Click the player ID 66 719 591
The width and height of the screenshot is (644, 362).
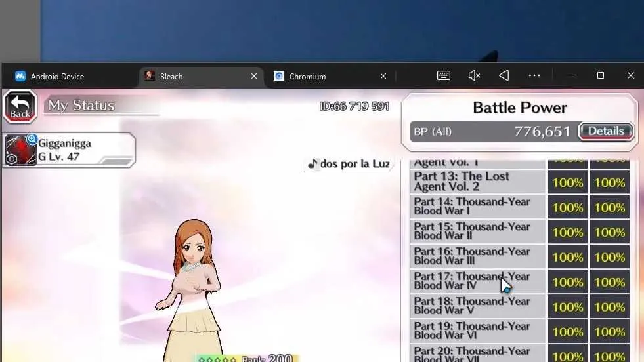point(354,106)
